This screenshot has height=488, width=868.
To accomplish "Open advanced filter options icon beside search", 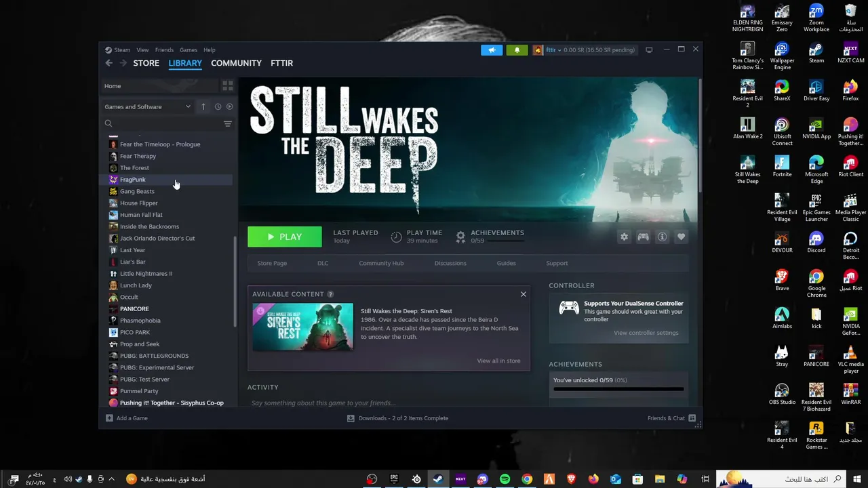I will 228,123.
